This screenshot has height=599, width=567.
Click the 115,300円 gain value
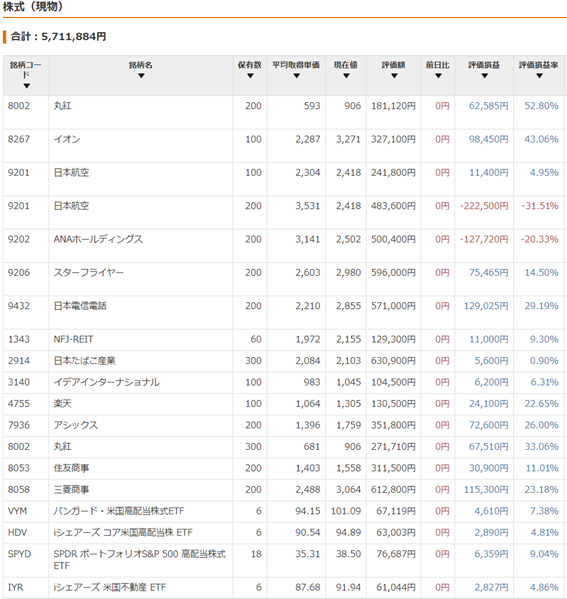[x=486, y=489]
